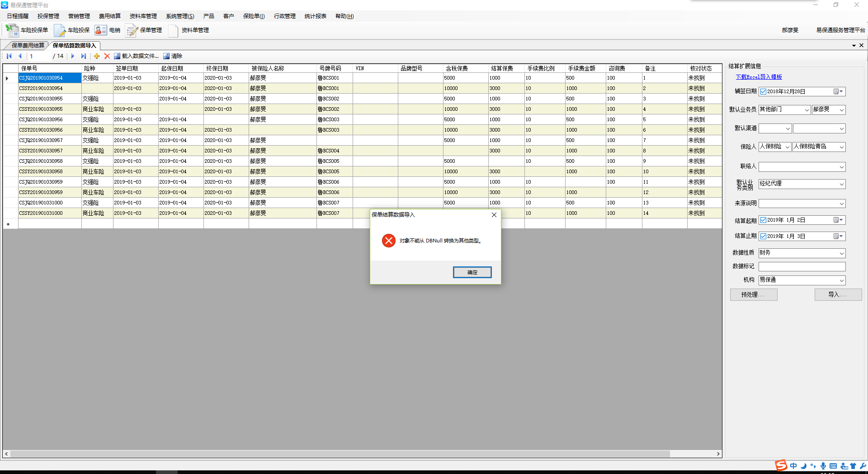Expand the 数据性质 dropdown

pyautogui.click(x=841, y=253)
